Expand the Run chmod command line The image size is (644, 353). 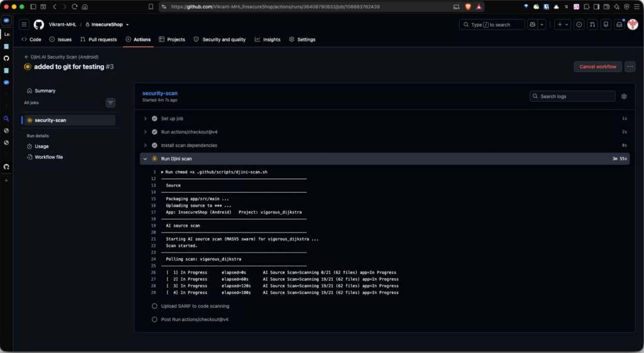(162, 172)
